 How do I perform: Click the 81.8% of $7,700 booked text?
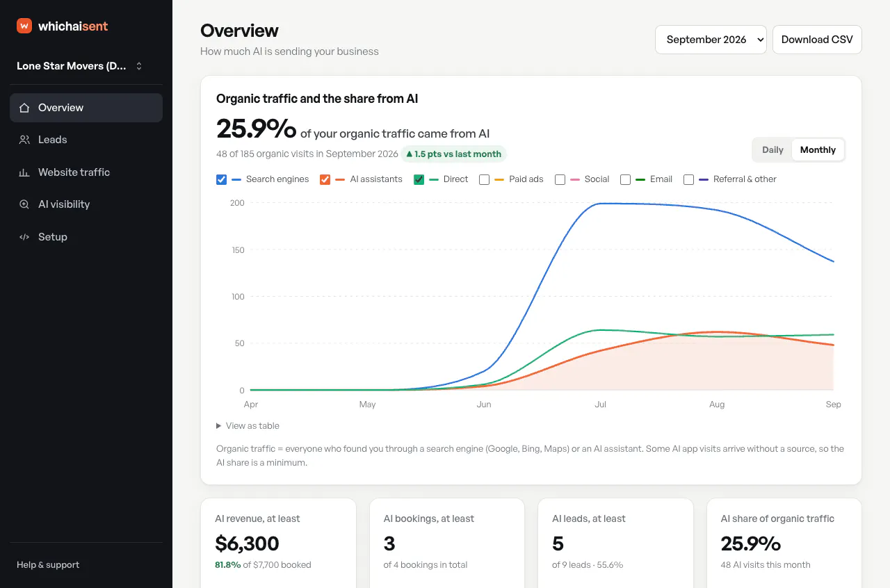tap(263, 565)
